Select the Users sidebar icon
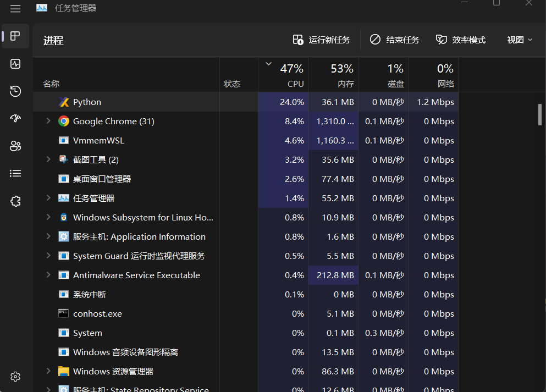Screen dimensions: 546x392 click(x=15, y=146)
